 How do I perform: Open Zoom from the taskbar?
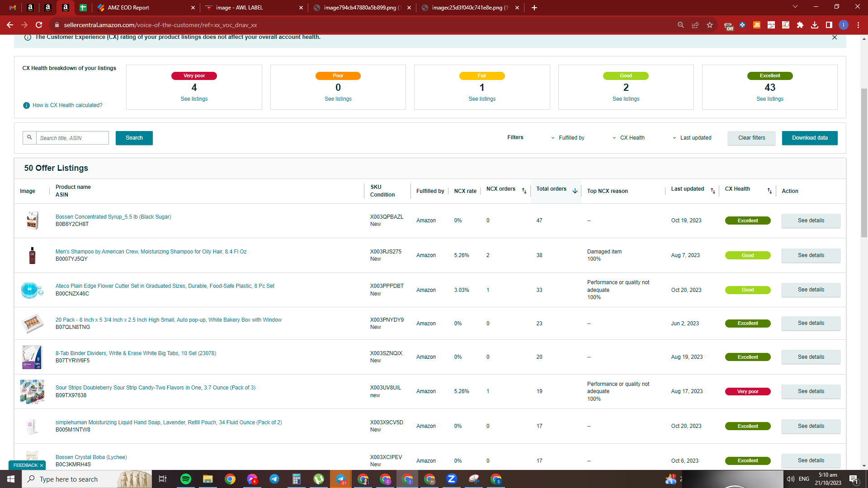click(x=452, y=479)
